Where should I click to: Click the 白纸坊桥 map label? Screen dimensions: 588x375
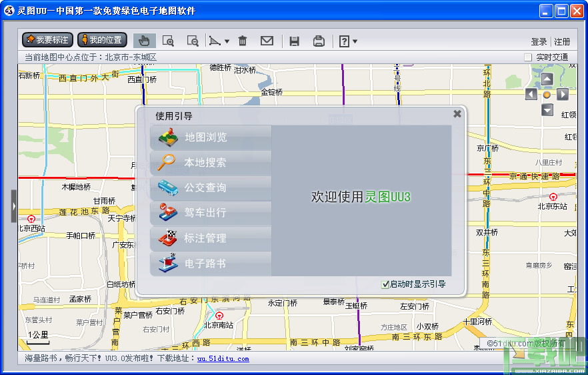point(121,284)
